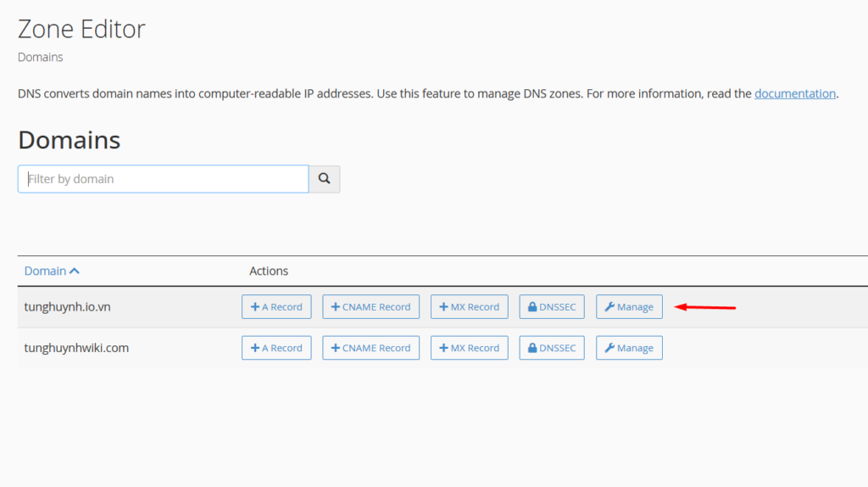Add a CNAME Record for tunghuynh.io.vn

point(370,307)
